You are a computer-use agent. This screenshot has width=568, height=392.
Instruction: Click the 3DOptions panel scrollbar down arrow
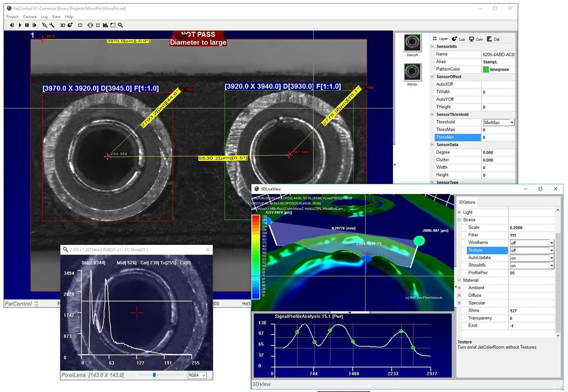(558, 336)
